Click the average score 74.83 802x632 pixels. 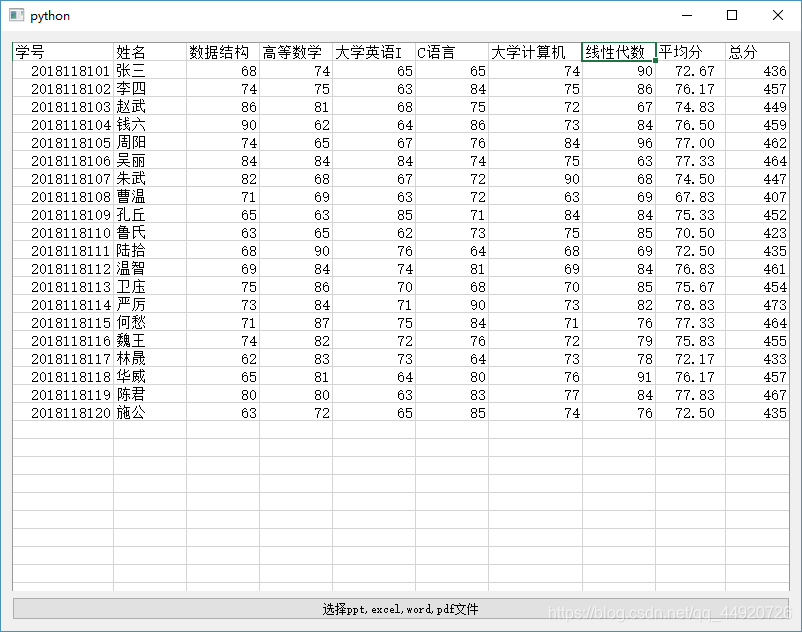pyautogui.click(x=690, y=106)
